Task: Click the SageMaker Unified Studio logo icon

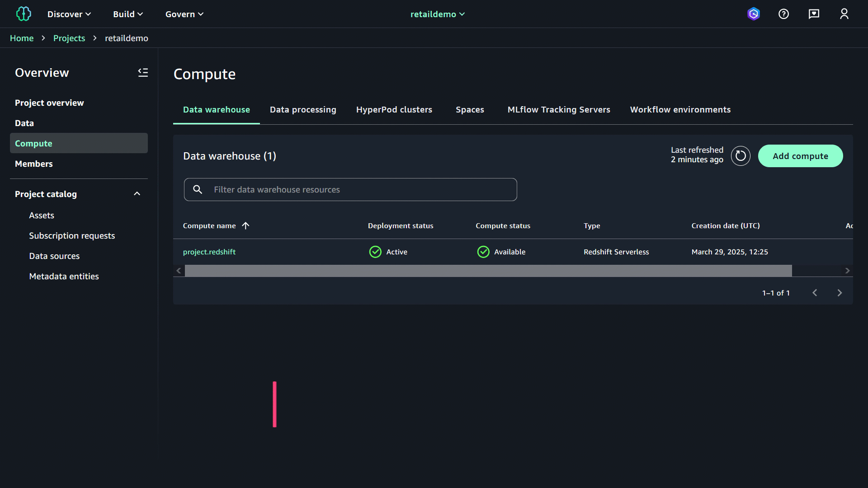Action: pyautogui.click(x=24, y=14)
